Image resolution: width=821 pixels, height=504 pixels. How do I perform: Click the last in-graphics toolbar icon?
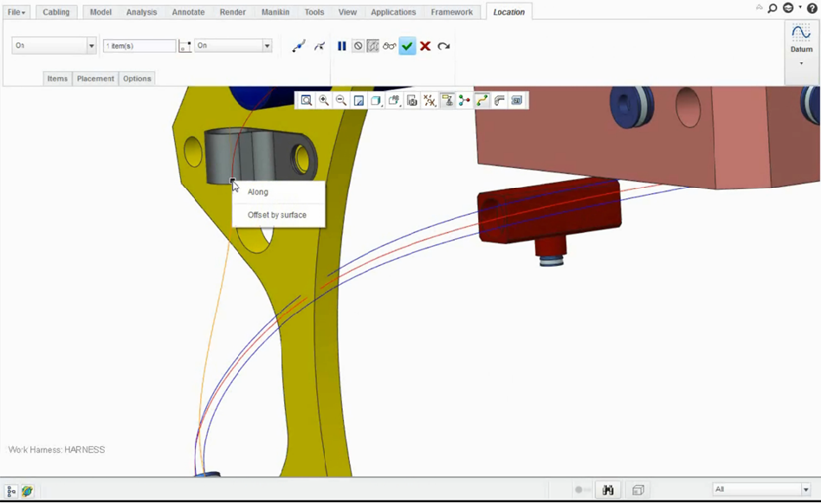coord(517,100)
